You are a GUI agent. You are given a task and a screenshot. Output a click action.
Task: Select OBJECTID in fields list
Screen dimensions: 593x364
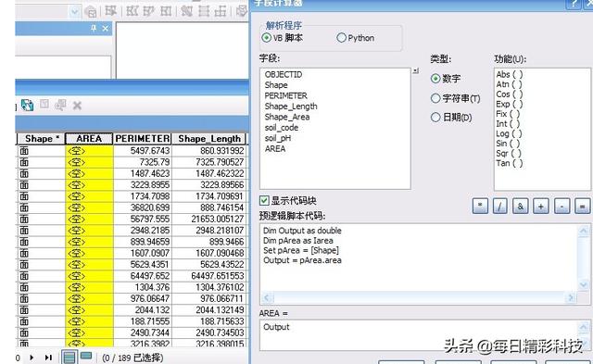(284, 74)
